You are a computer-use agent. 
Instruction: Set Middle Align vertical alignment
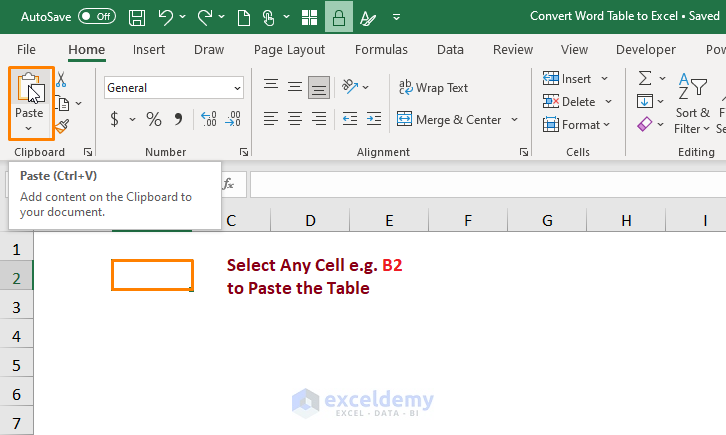pos(294,87)
